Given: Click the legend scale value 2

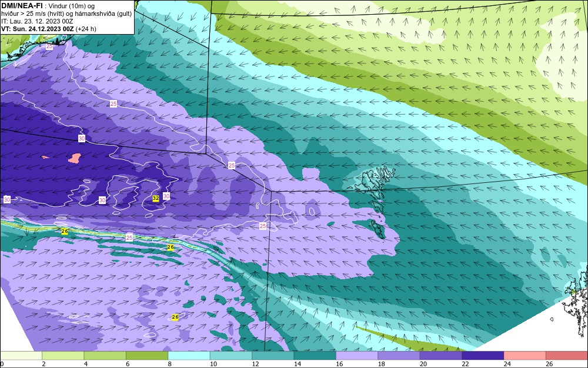Looking at the screenshot, I should click(x=44, y=364).
